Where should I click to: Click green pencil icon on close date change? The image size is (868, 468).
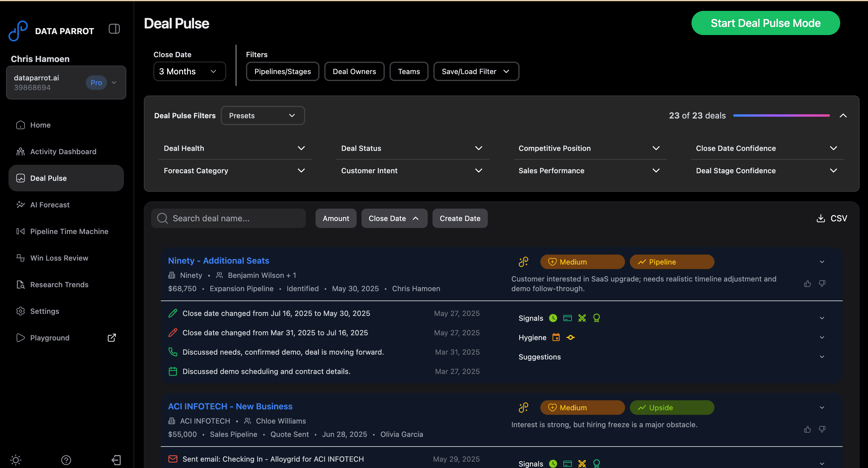173,313
